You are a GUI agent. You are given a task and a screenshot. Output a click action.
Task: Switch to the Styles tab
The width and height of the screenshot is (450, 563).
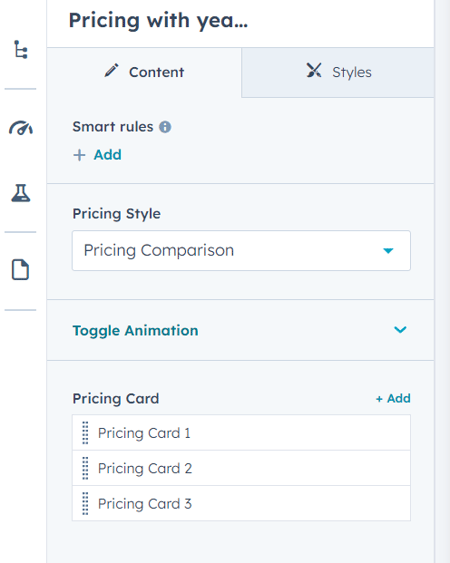click(x=338, y=72)
